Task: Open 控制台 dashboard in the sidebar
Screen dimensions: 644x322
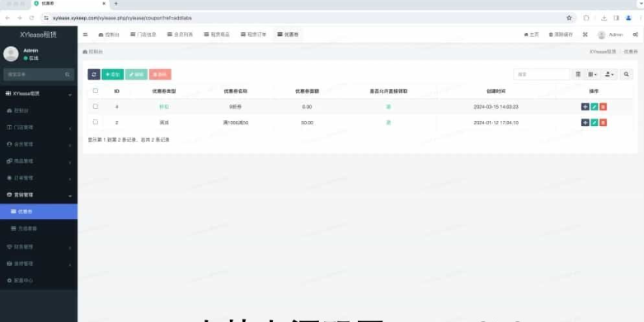Action: 39,110
